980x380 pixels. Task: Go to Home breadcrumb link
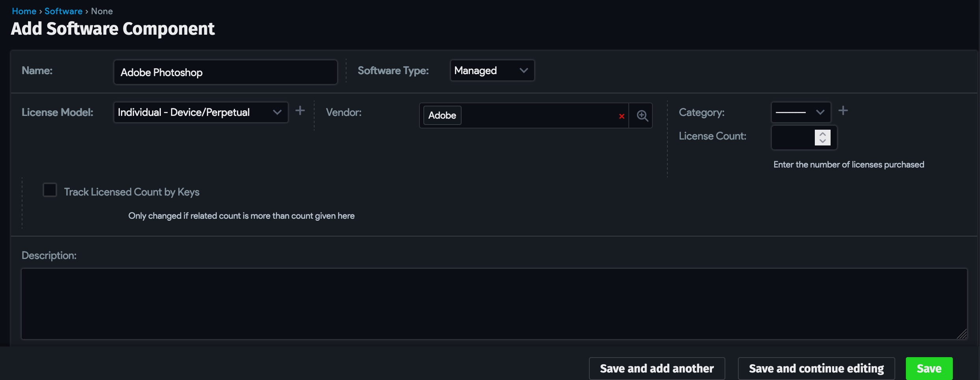click(x=24, y=11)
